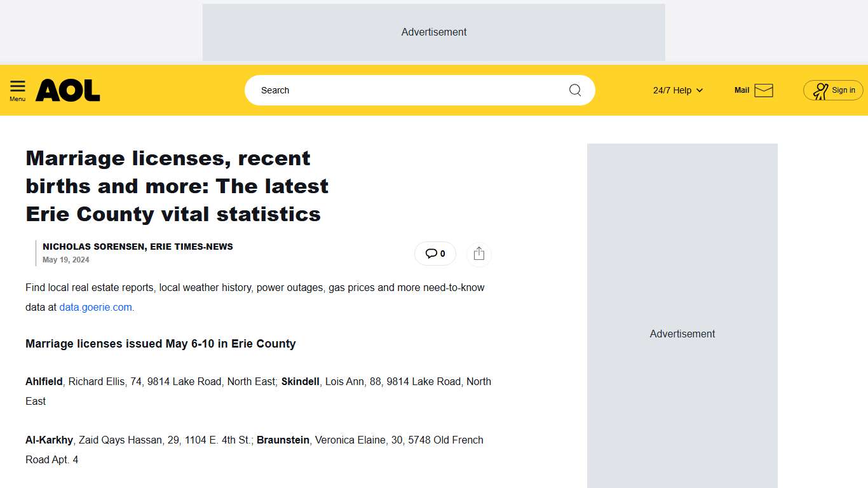Open Mail via the envelope icon
This screenshot has width=868, height=488.
(x=763, y=90)
